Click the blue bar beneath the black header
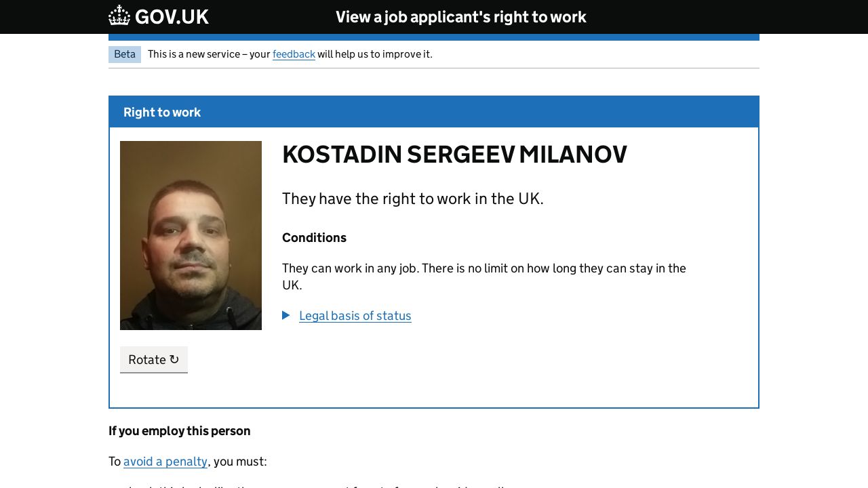The height and width of the screenshot is (488, 868). tap(434, 37)
